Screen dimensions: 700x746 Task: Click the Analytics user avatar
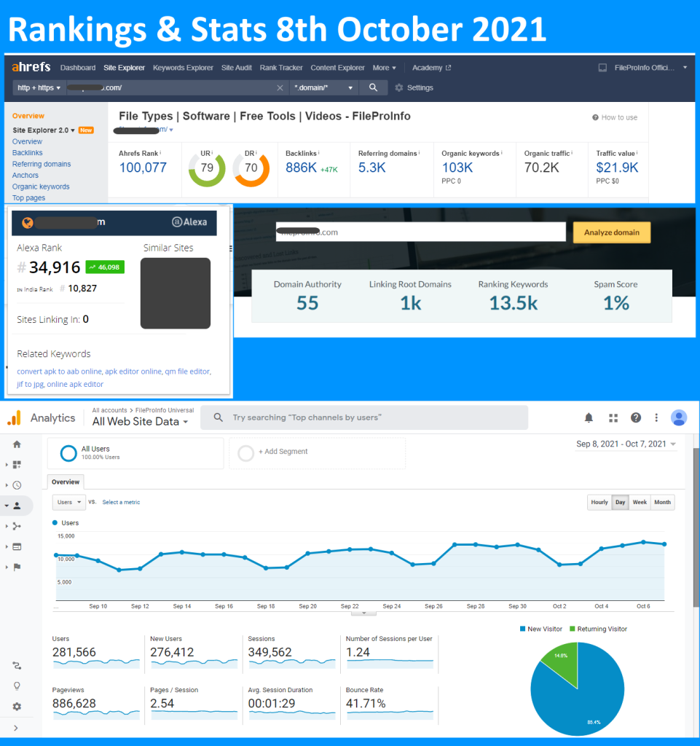[x=679, y=417]
